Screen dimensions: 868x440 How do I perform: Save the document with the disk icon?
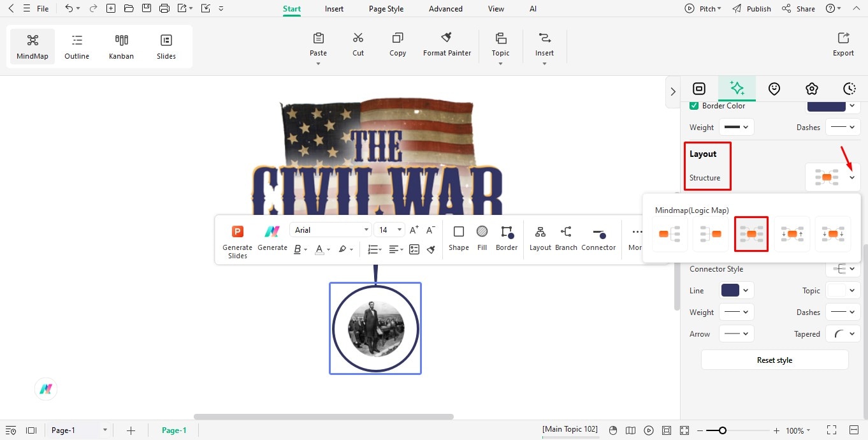[x=147, y=8]
